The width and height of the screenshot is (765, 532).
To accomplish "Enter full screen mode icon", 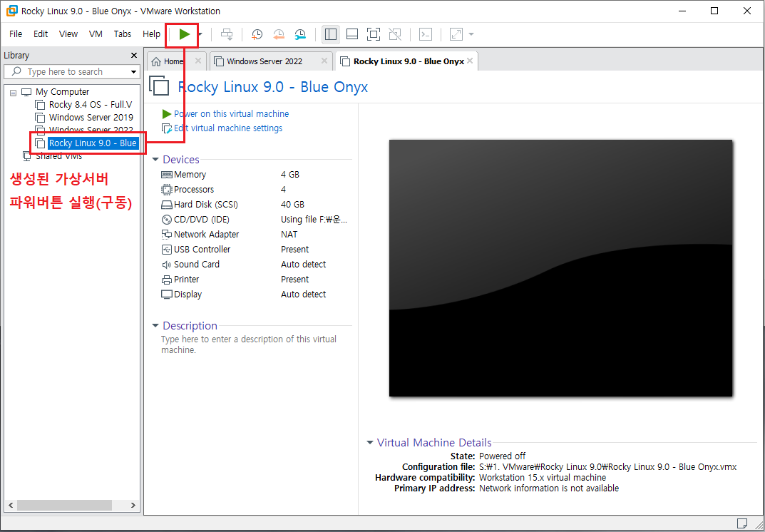I will 373,34.
